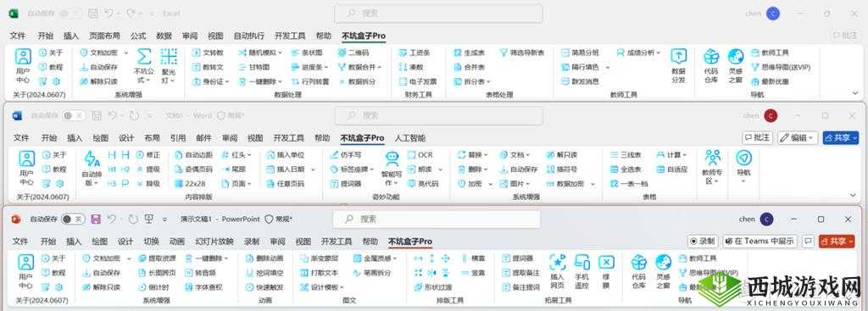Open 教师专区 in Word ribbon
This screenshot has width=868, height=311.
click(712, 167)
